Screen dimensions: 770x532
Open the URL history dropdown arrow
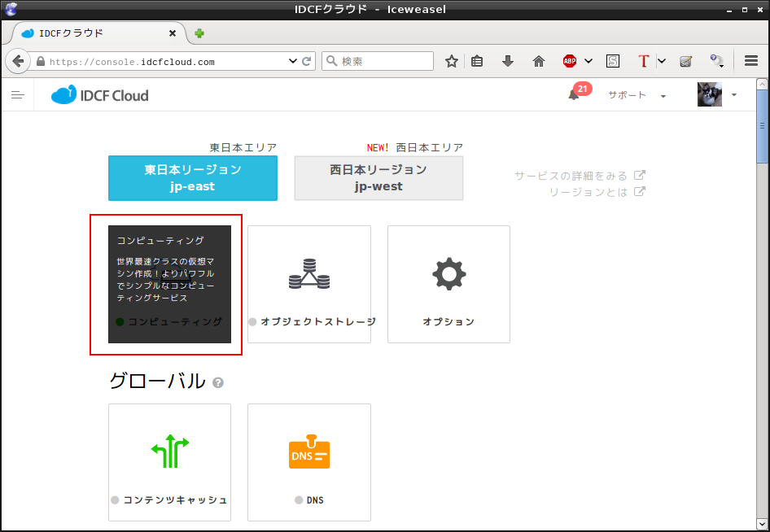point(293,61)
